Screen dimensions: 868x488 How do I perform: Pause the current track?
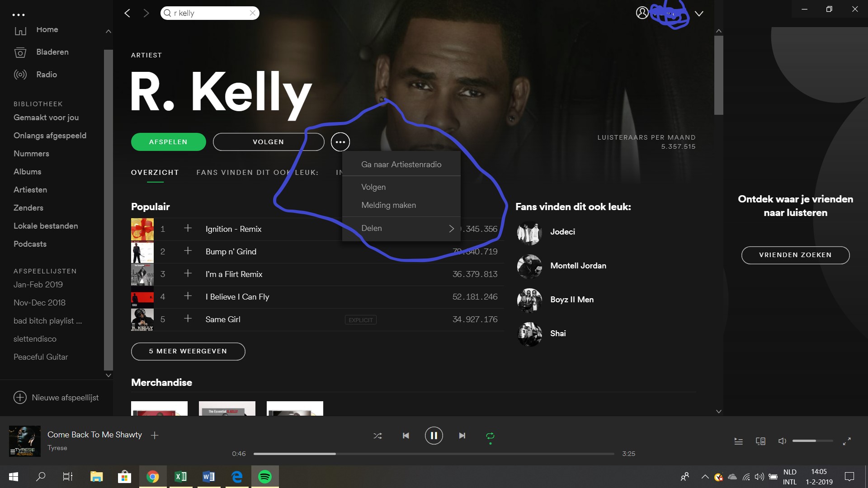click(x=434, y=436)
